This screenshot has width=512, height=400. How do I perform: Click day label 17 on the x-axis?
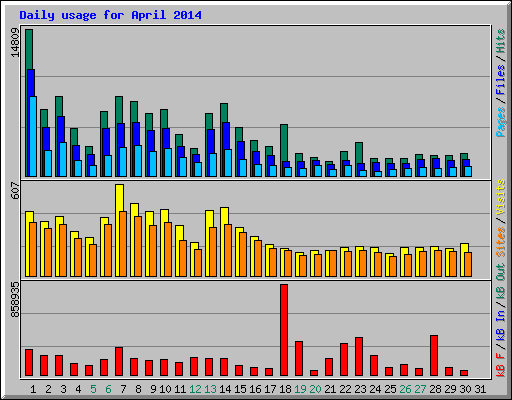coord(270,389)
